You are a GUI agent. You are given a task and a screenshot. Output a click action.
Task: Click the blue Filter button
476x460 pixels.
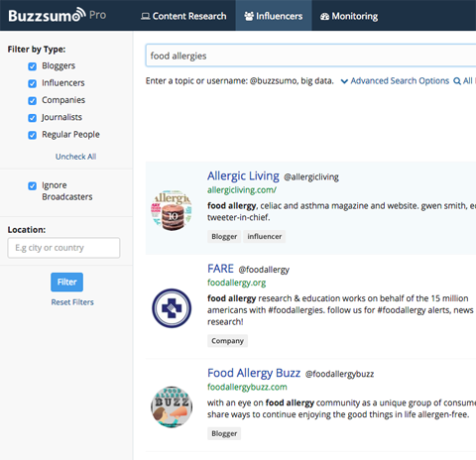[66, 282]
